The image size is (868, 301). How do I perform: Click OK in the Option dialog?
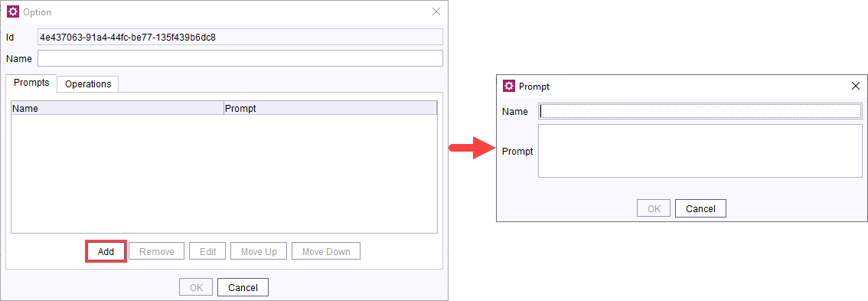pyautogui.click(x=196, y=287)
